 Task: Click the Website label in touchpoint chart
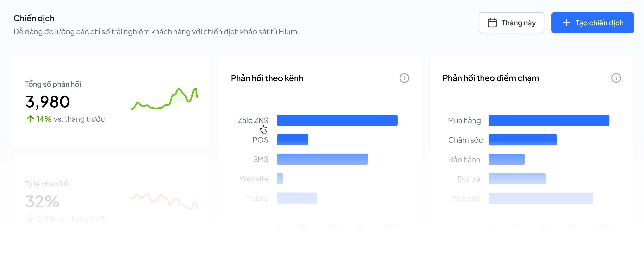[466, 198]
